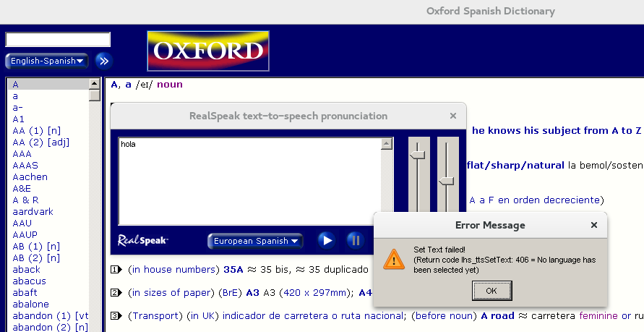Select 'AA (2) [adj]' entry
This screenshot has height=332, width=644.
point(41,142)
